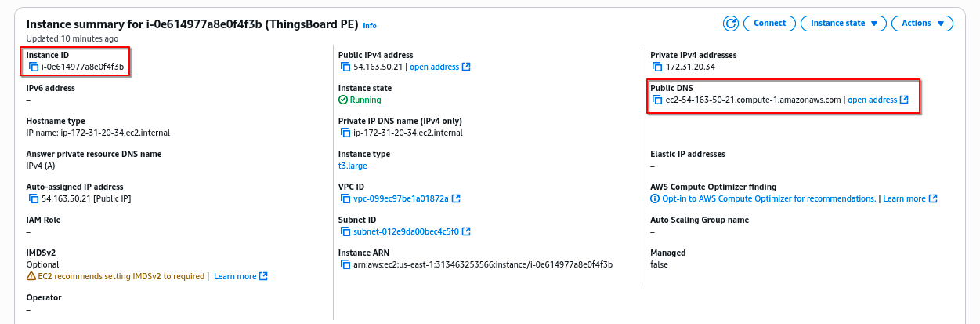This screenshot has width=980, height=324.
Task: Copy the Private IP DNS name
Action: (345, 133)
